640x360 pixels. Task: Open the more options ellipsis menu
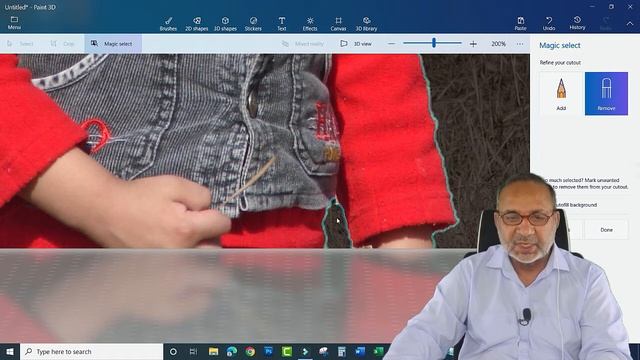520,44
